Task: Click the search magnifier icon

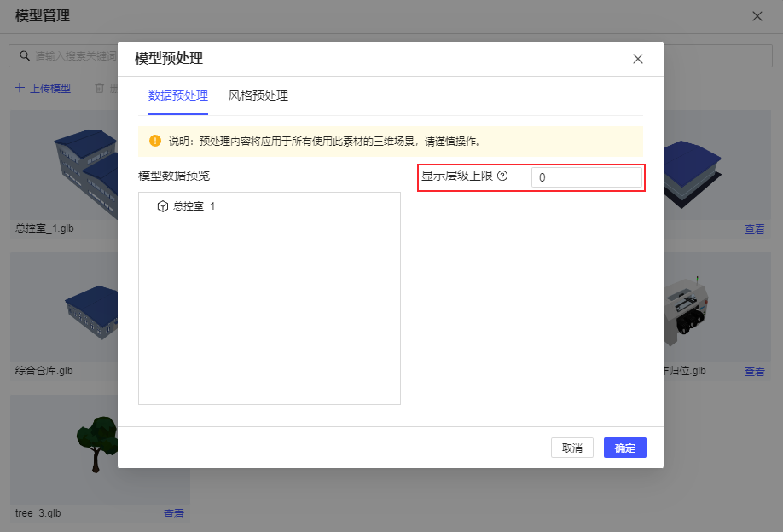Action: click(24, 55)
